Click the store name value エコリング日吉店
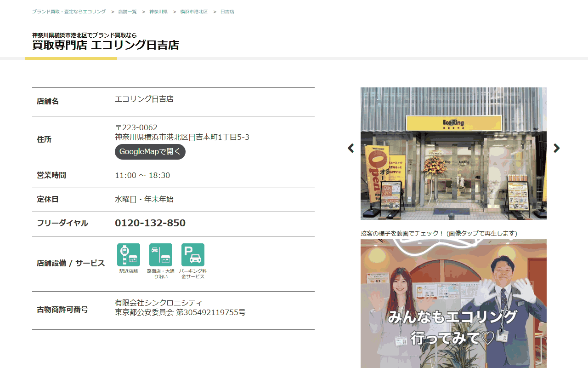 click(x=144, y=99)
